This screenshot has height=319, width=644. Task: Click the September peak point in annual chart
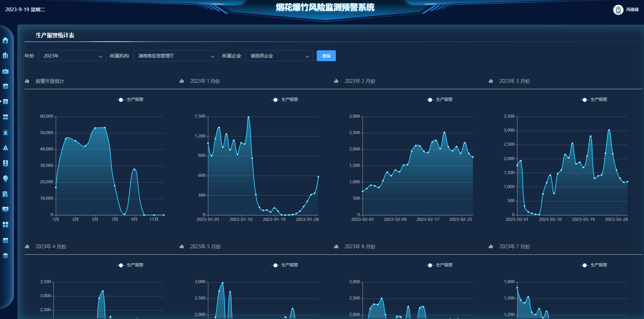134,169
